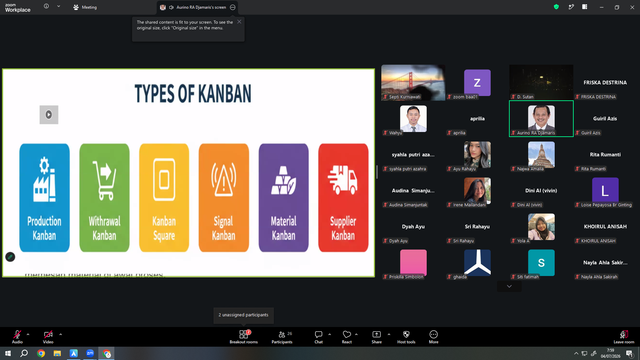640x360 pixels.
Task: Show hidden system tray icons
Action: coord(576,353)
